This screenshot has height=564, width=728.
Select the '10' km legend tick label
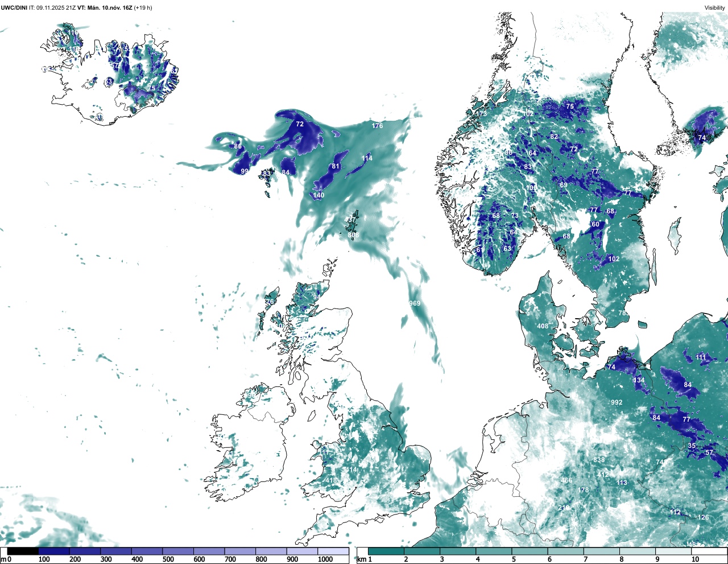(695, 559)
